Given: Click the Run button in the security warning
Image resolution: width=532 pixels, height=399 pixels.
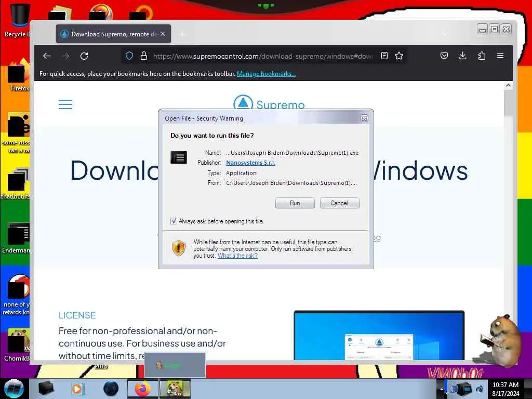Looking at the screenshot, I should click(295, 203).
